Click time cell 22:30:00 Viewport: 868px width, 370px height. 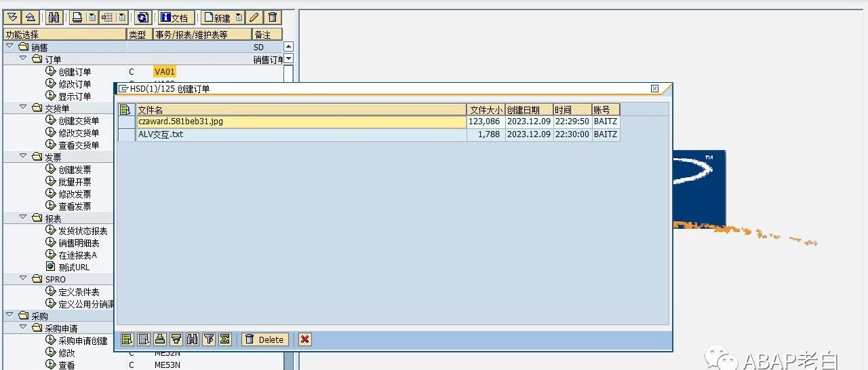tap(572, 134)
